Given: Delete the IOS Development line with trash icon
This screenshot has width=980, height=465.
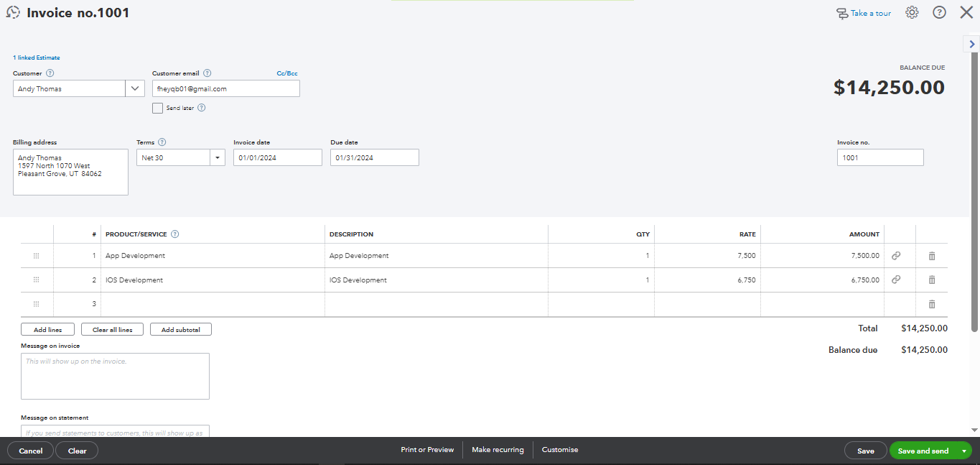Looking at the screenshot, I should pyautogui.click(x=932, y=280).
